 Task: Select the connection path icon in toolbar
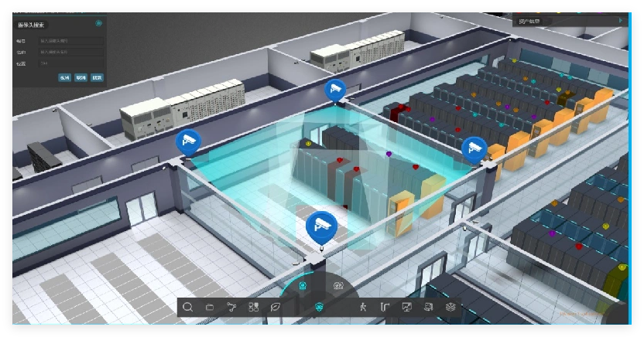231,307
